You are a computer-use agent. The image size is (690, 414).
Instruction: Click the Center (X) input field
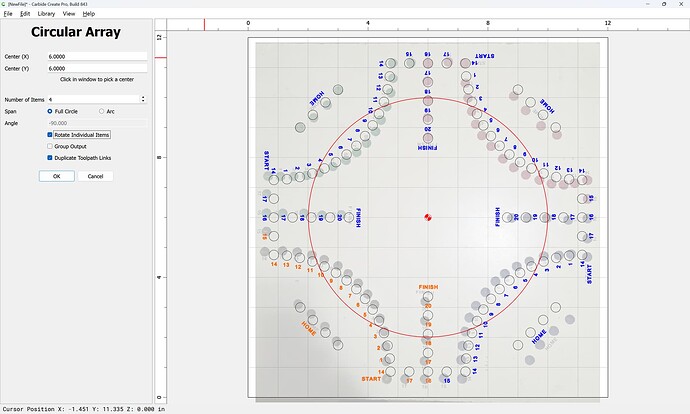97,56
